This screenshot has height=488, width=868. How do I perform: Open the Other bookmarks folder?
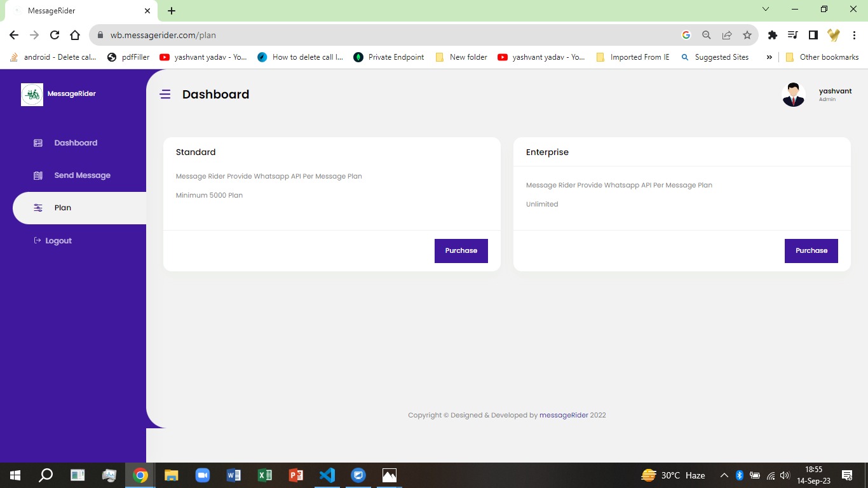pyautogui.click(x=822, y=57)
